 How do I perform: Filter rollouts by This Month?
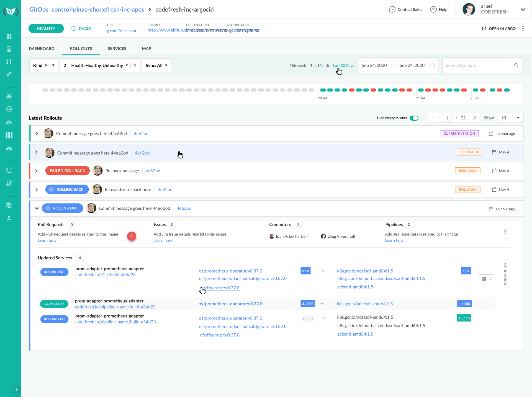[320, 66]
